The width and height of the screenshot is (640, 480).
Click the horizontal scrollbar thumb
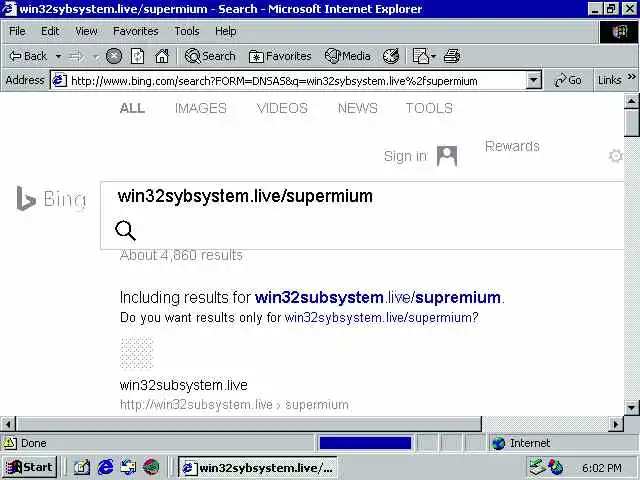coord(249,424)
